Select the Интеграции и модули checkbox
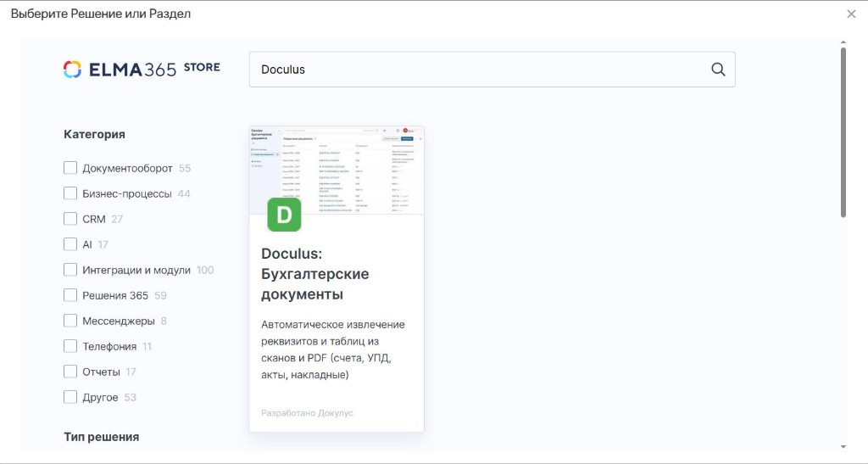 click(70, 270)
